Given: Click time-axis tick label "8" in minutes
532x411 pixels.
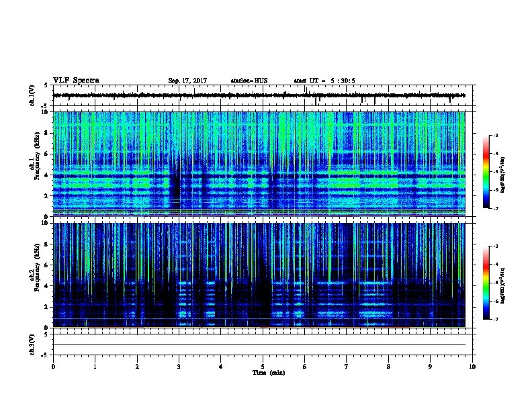Looking at the screenshot, I should [x=388, y=367].
